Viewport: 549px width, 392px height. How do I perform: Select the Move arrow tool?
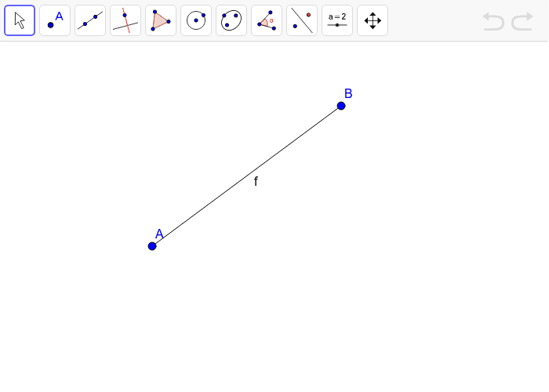tap(20, 20)
